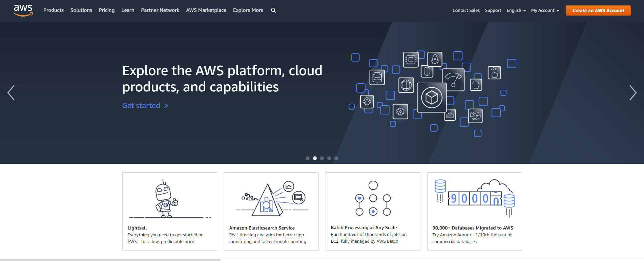Open the search magnifier icon
Viewport: 644px width, 261px height.
(273, 10)
